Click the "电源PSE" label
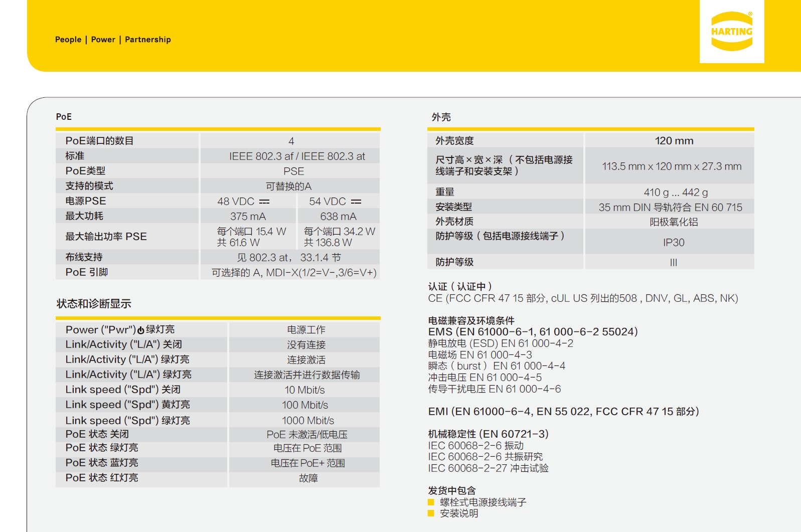801x532 pixels. point(86,201)
